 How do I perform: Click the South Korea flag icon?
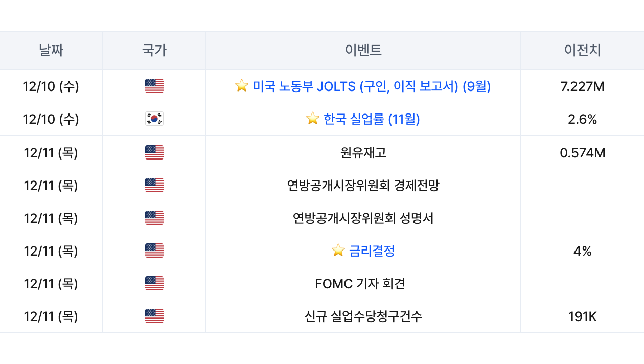click(154, 119)
